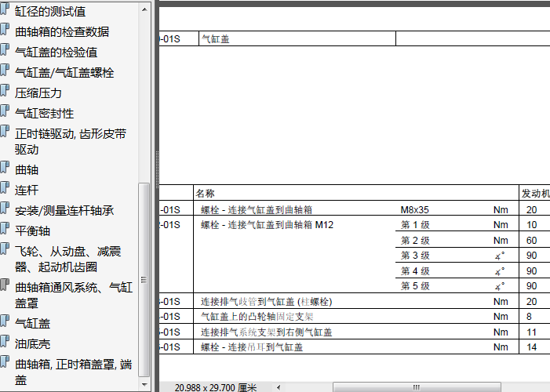
Task: Jump to 平衡轴 bookmark
Action: (33, 230)
